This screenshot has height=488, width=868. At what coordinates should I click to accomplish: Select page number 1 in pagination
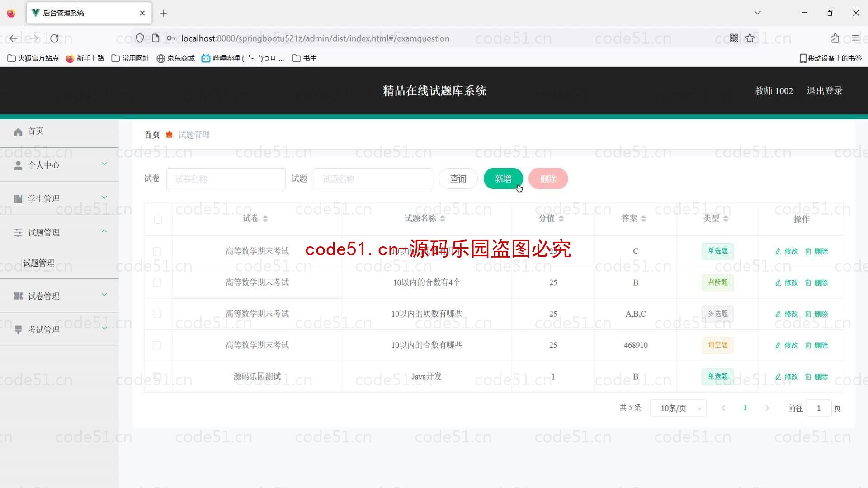tap(745, 408)
